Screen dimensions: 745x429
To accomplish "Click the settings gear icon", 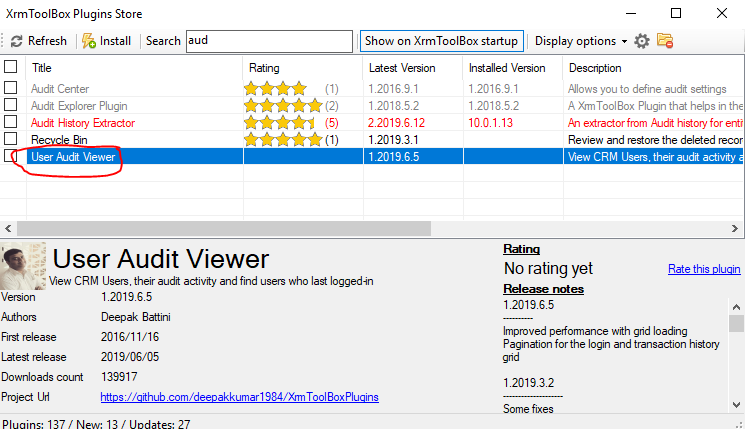I will point(641,41).
